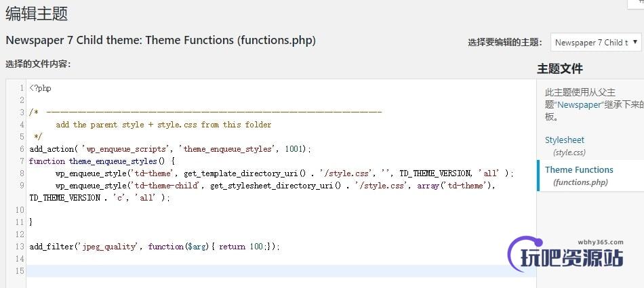
Task: Click the comment 'add the parent style' line
Action: click(x=163, y=125)
